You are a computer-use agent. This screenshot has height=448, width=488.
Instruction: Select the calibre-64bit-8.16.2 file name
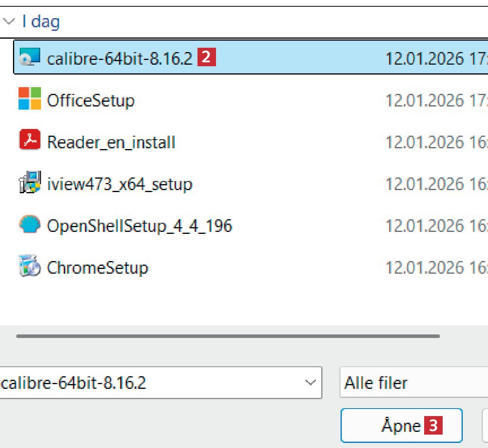click(119, 59)
